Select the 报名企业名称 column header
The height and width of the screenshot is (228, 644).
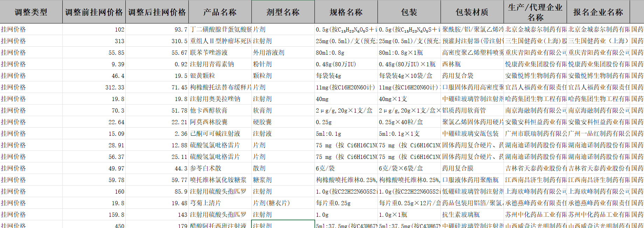pos(598,12)
